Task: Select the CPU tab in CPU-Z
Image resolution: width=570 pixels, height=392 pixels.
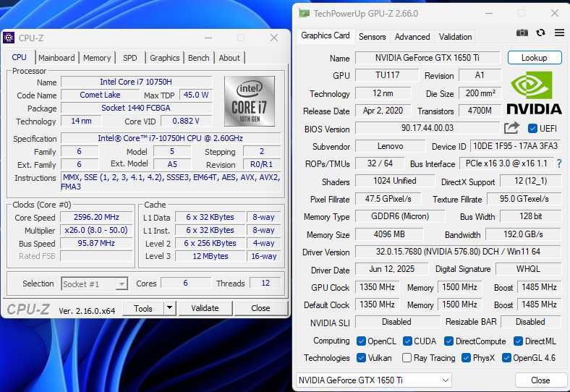Action: point(20,57)
